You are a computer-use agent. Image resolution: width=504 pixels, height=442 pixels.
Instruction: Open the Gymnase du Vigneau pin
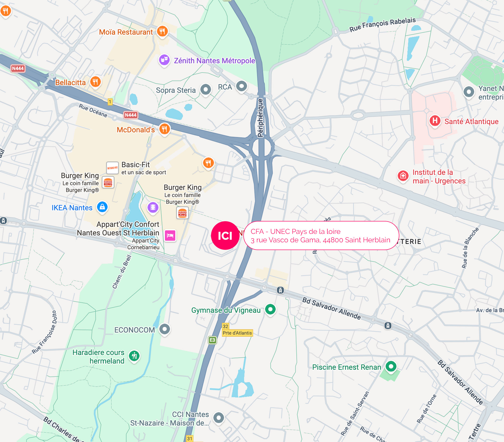click(271, 309)
